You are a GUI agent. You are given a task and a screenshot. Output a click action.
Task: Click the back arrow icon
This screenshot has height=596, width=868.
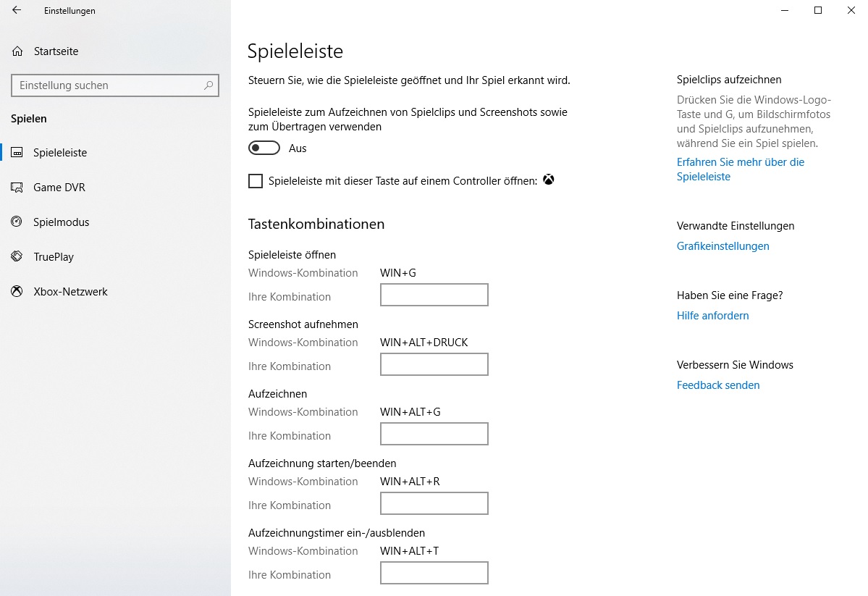click(x=17, y=10)
